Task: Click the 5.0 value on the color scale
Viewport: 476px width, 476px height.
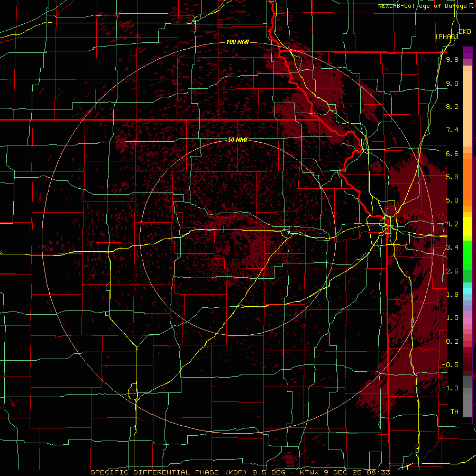Action: pyautogui.click(x=452, y=200)
